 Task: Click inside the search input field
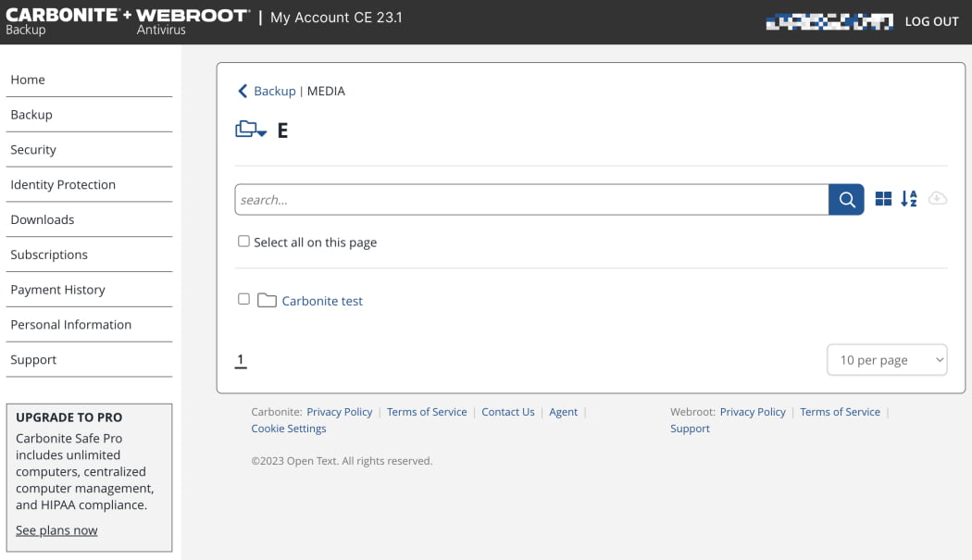pos(530,200)
